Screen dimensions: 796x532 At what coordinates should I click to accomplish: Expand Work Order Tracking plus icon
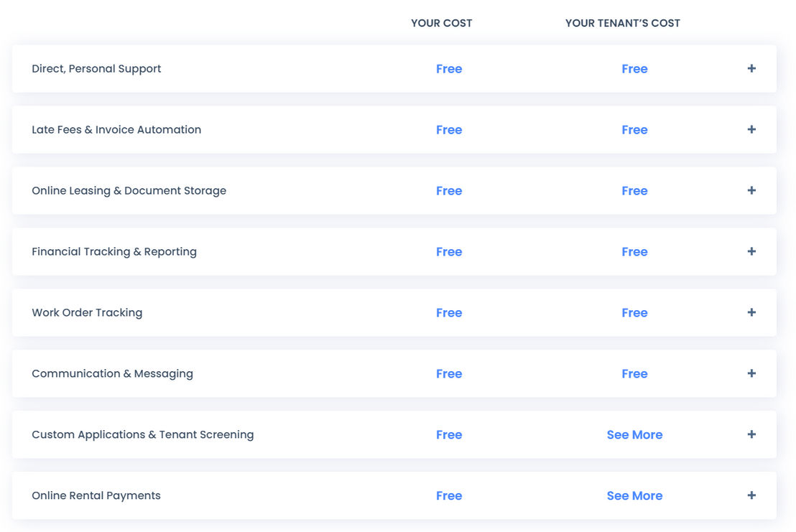click(751, 312)
